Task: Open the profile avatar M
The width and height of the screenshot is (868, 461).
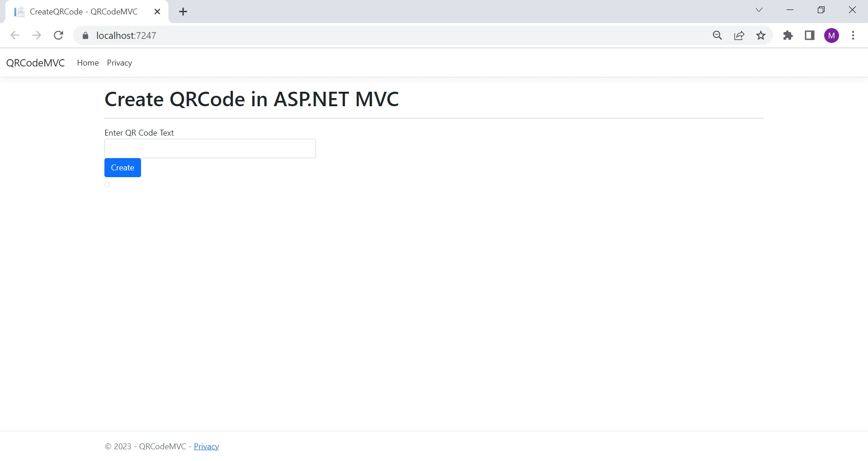Action: (x=832, y=36)
